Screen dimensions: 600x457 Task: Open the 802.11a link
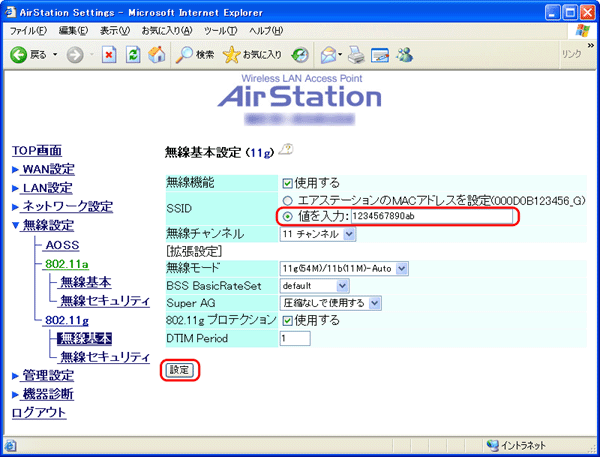point(67,264)
